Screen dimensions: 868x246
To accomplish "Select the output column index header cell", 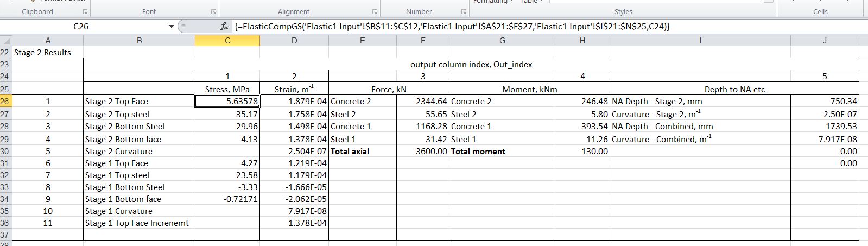I will click(x=471, y=65).
